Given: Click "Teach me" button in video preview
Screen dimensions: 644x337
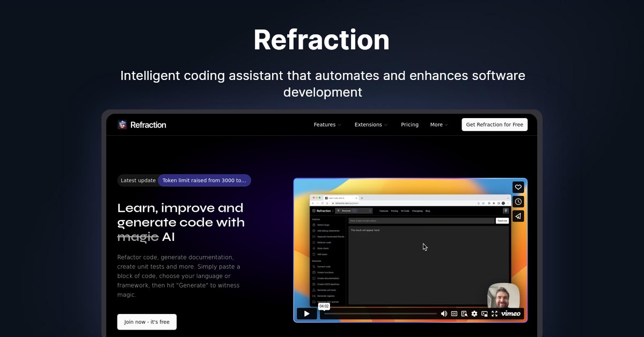Looking at the screenshot, I should point(502,221).
